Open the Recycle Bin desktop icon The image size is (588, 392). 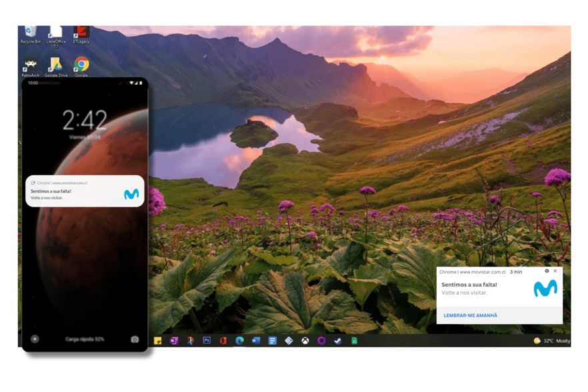coord(30,33)
